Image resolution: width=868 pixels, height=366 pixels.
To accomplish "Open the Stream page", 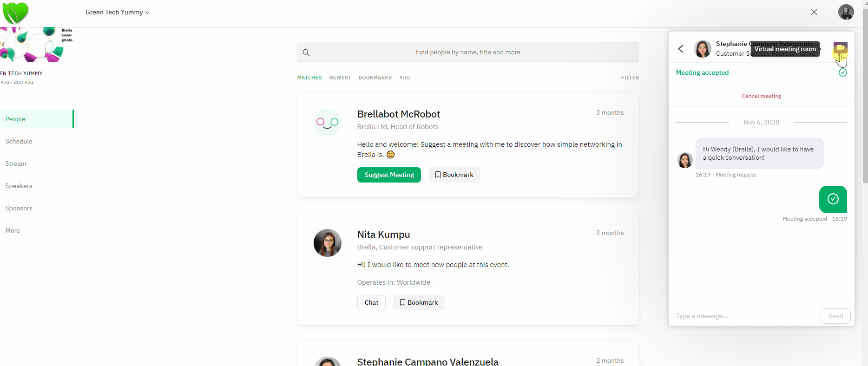I will pyautogui.click(x=16, y=163).
